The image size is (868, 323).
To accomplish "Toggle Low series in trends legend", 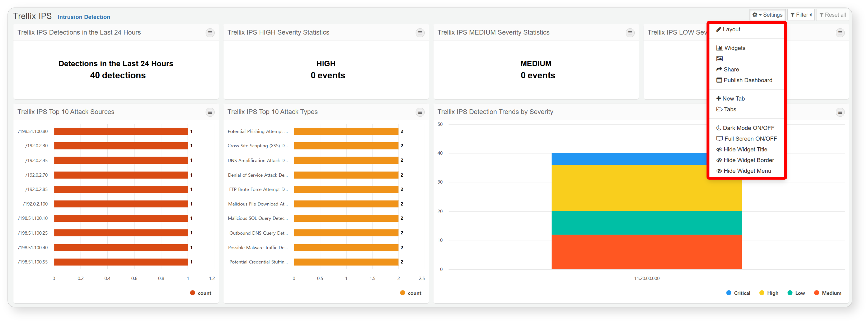I will (796, 293).
